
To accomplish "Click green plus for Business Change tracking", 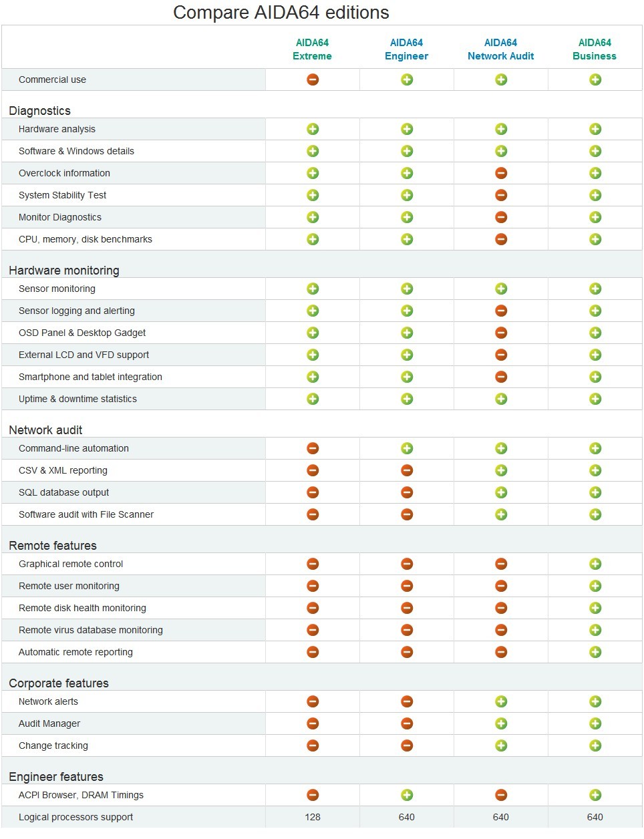I will click(x=595, y=745).
